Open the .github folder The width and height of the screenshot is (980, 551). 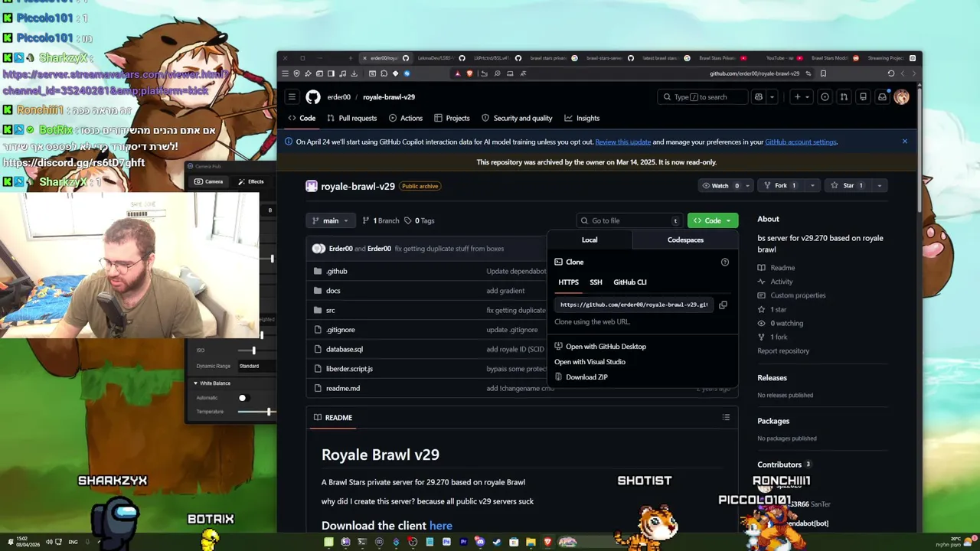(337, 271)
